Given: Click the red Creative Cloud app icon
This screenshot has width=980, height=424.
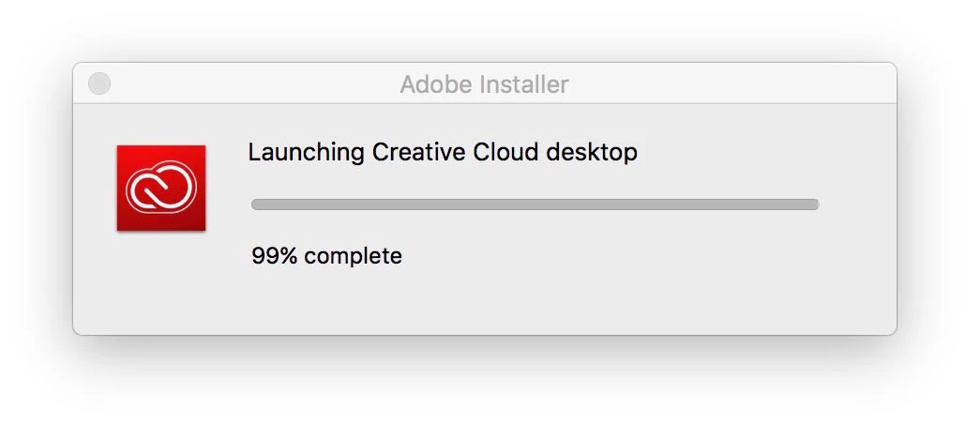Looking at the screenshot, I should pyautogui.click(x=160, y=188).
